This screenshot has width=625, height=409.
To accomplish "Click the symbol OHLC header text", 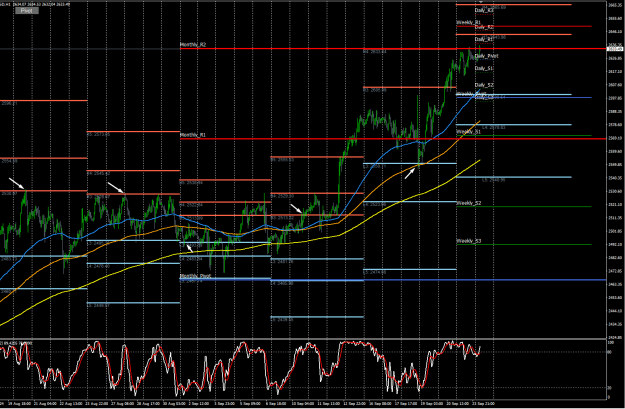I will (x=35, y=4).
